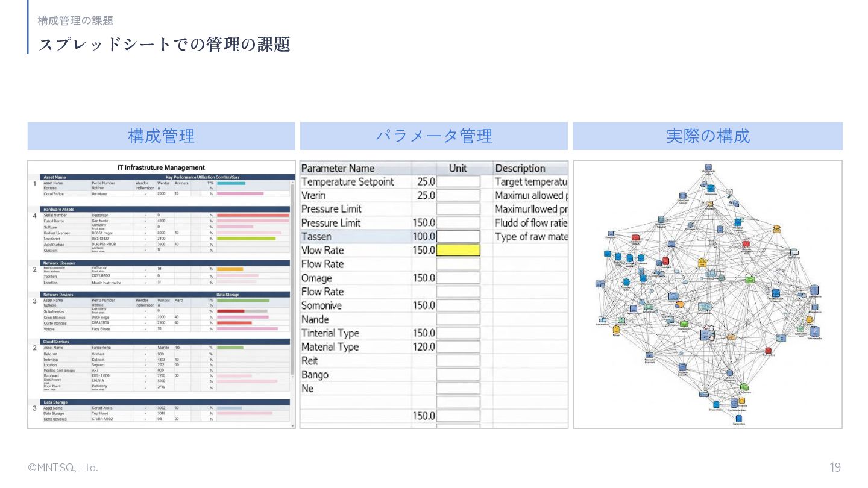The height and width of the screenshot is (488, 868).
Task: Click the パラメータ管理 header box
Action: tap(434, 136)
